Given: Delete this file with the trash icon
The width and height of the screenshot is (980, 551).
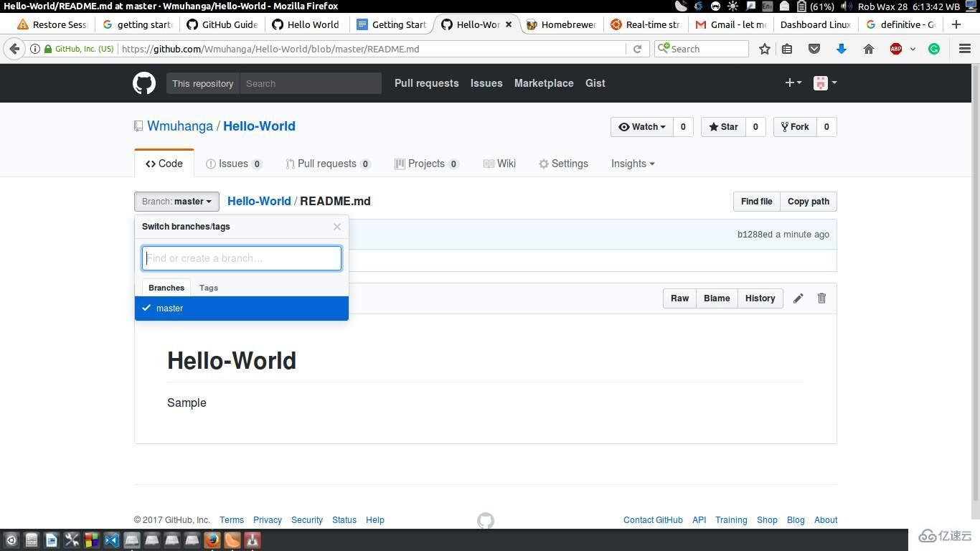Looking at the screenshot, I should coord(821,298).
